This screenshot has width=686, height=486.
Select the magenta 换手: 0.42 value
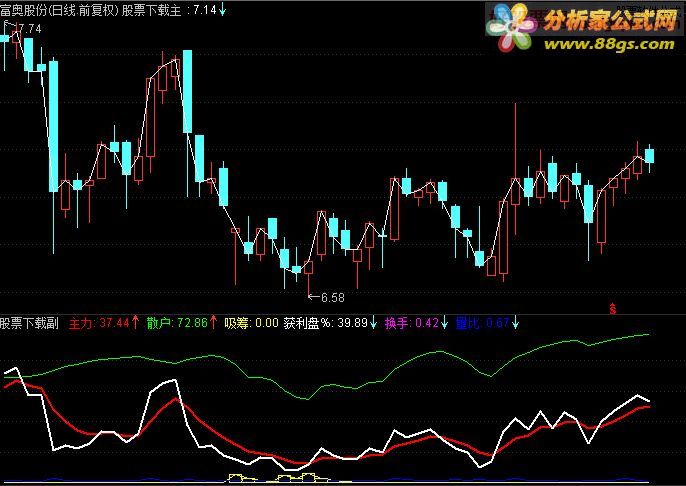(x=416, y=323)
